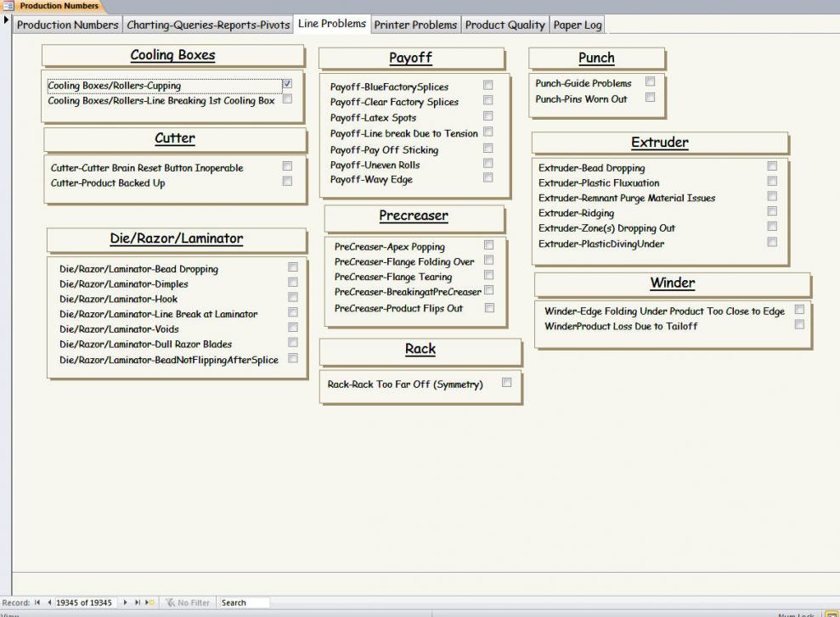
Task: Check Die/Razor/Laminator-Bead Dropping box
Action: coord(292,266)
